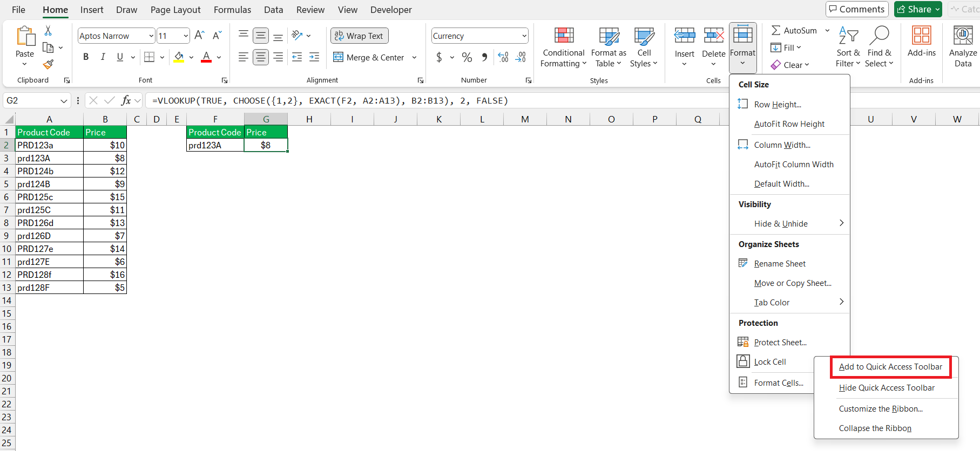980x451 pixels.
Task: Click the Paste clipboard icon
Action: [25, 36]
